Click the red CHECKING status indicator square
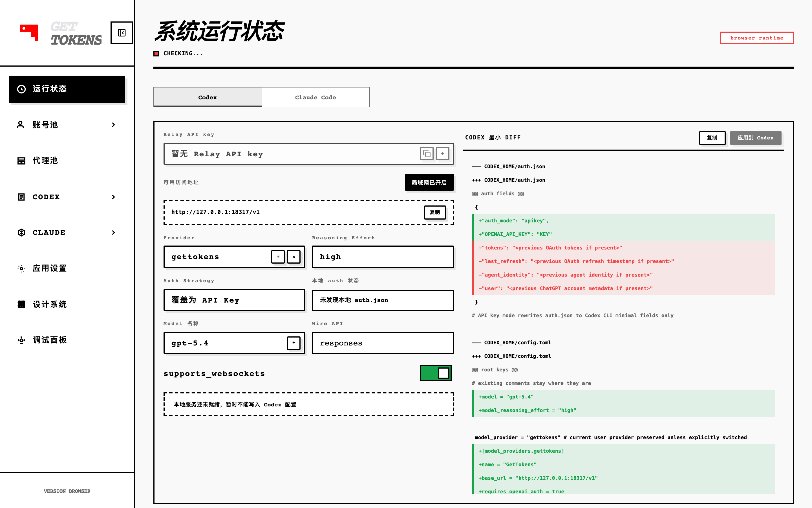Image resolution: width=812 pixels, height=508 pixels. (156, 53)
